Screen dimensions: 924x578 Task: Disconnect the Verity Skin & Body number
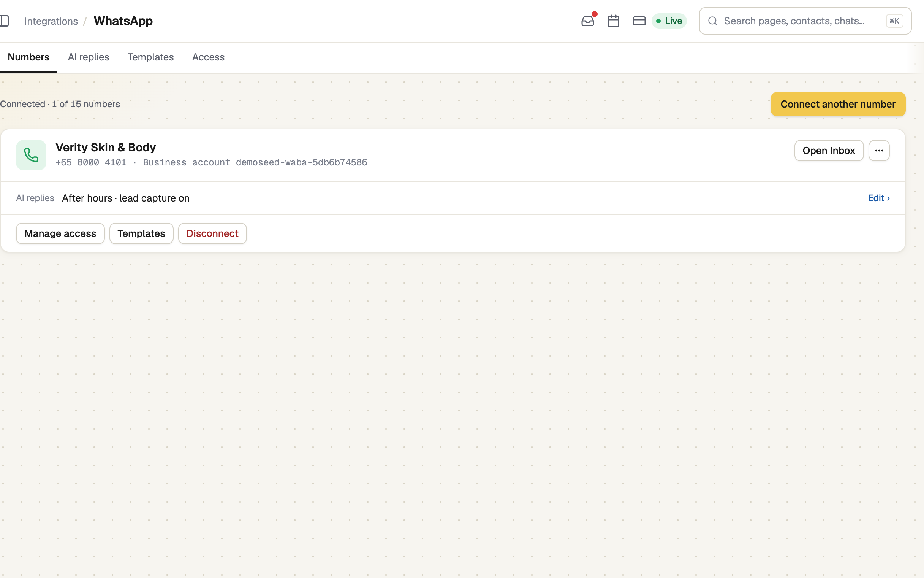pos(212,233)
